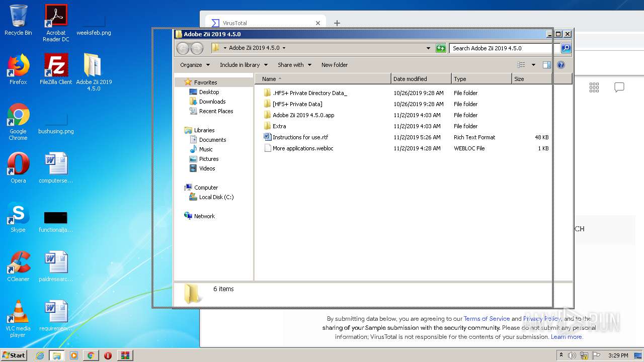Close the VirusTotal browser tab

tap(318, 23)
